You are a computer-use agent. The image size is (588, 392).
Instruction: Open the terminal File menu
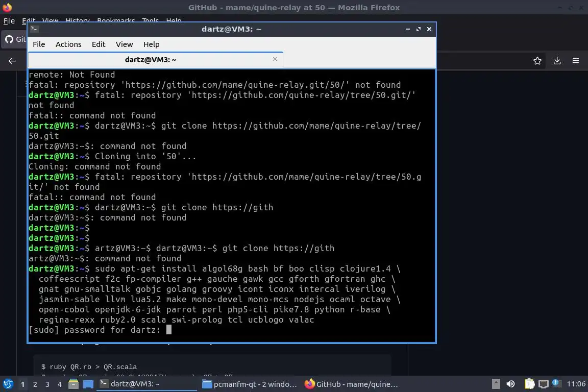click(39, 44)
